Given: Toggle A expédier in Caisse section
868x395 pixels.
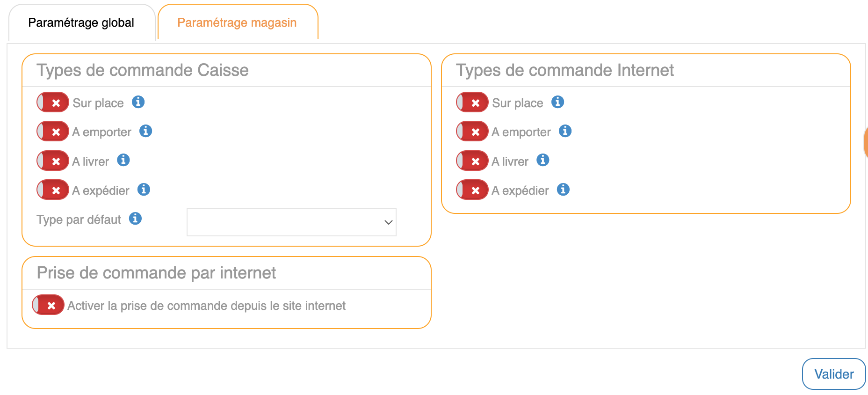Looking at the screenshot, I should (52, 190).
